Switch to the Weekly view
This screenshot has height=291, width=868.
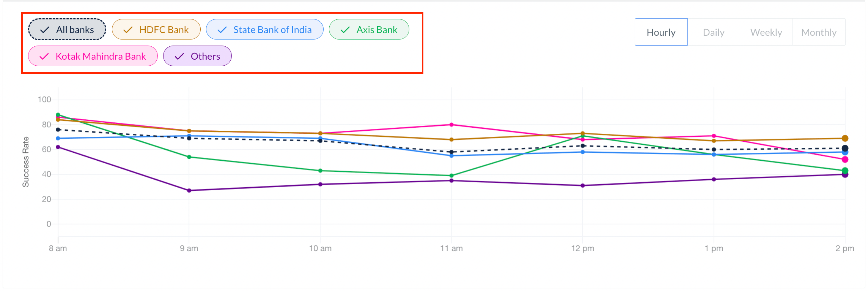766,32
